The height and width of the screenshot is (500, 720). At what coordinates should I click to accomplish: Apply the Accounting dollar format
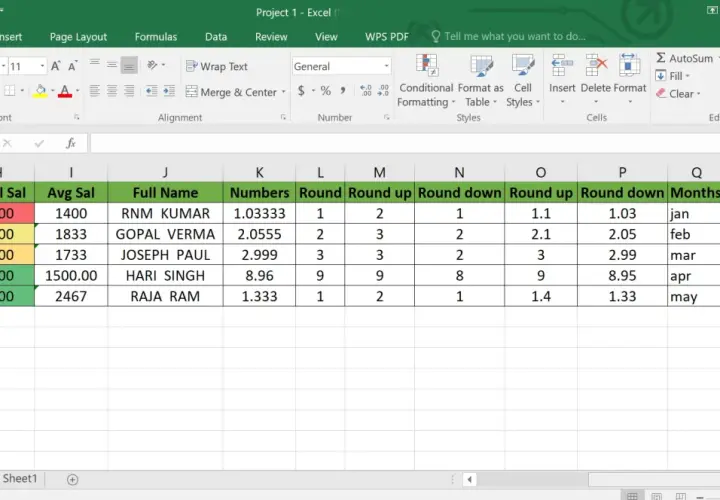301,90
